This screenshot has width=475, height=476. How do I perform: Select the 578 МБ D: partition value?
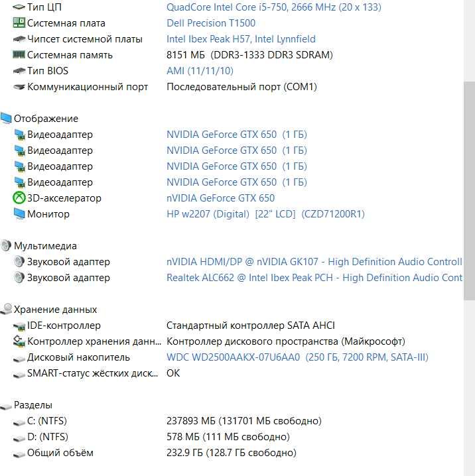(228, 436)
